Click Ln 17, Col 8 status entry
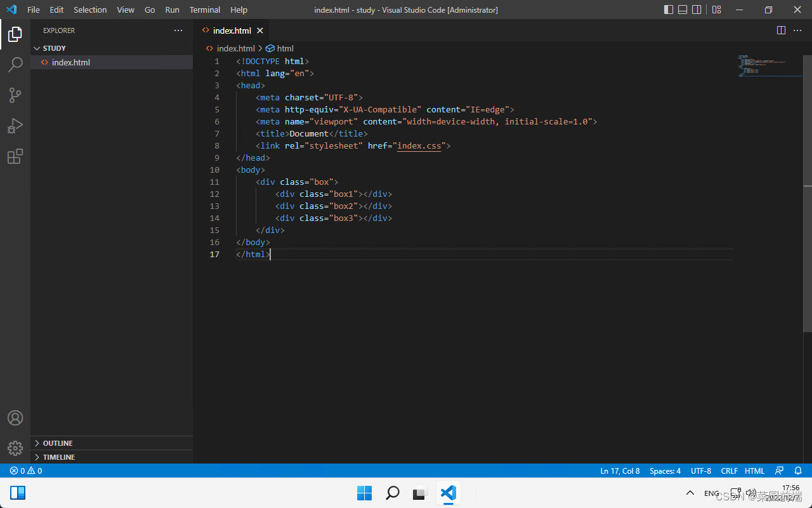Screen dimensions: 812x508 tap(620, 471)
